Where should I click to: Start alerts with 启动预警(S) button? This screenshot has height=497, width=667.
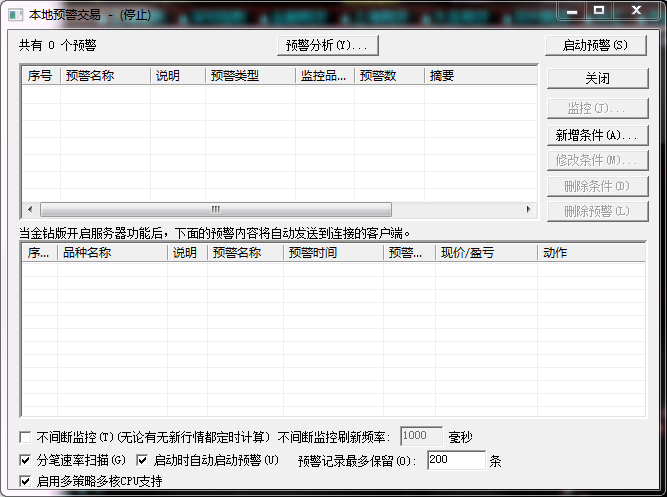pyautogui.click(x=596, y=45)
